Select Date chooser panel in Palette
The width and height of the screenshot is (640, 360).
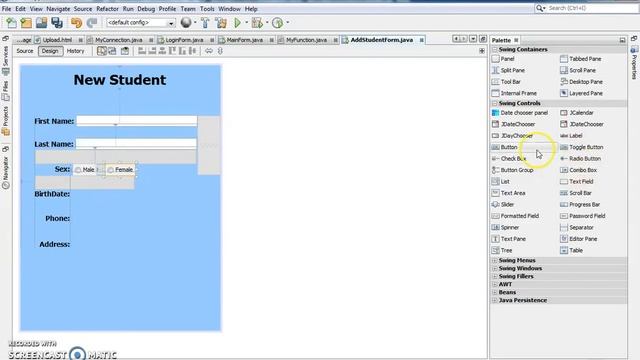coord(520,113)
